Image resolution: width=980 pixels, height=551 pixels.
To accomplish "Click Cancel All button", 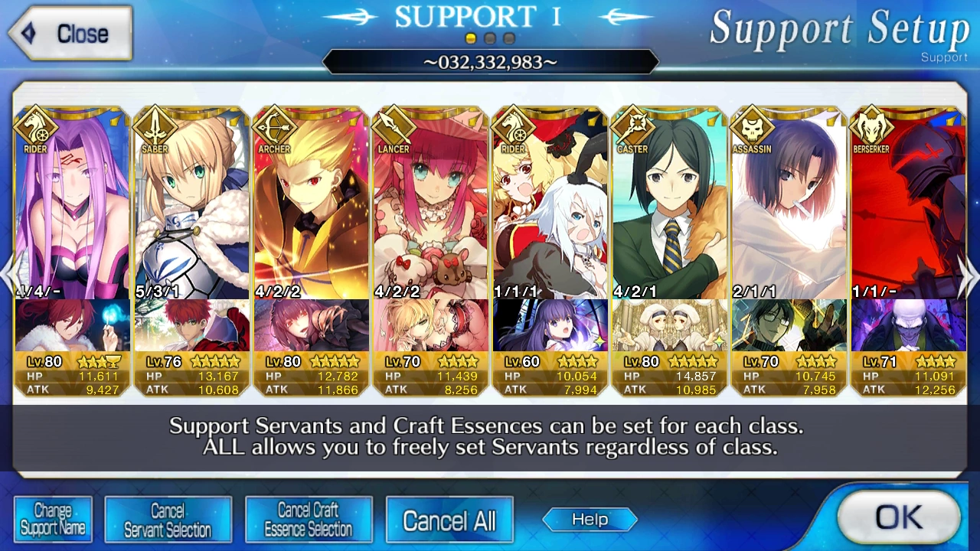I will tap(449, 520).
